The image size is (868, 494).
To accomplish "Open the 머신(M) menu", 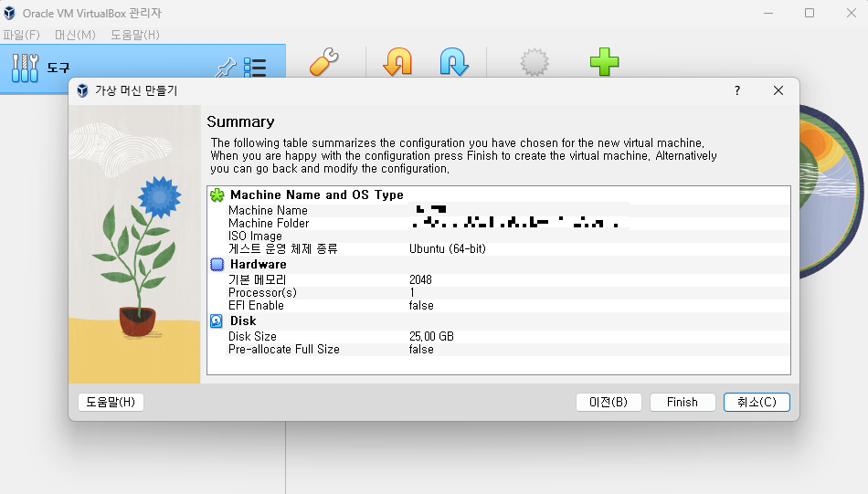I will [75, 35].
